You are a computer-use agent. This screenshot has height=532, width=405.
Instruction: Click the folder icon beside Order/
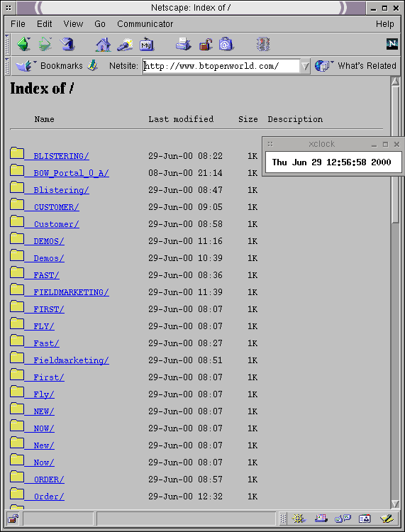coord(17,494)
